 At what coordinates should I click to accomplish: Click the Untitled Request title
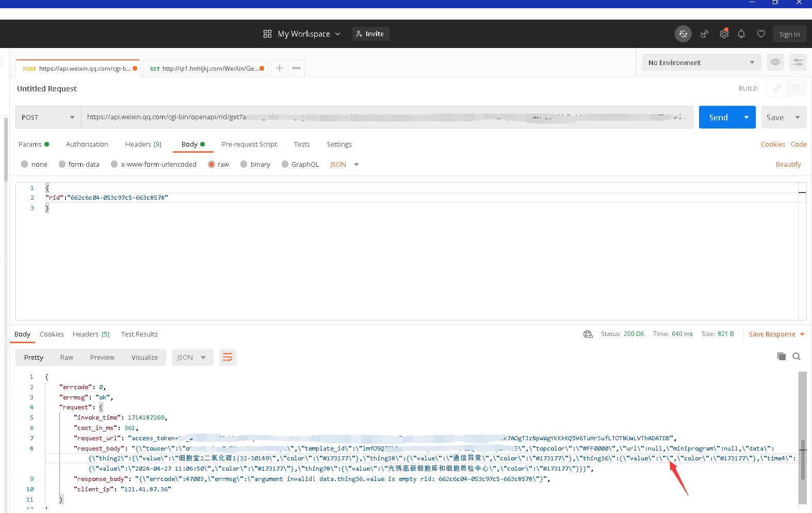[47, 88]
